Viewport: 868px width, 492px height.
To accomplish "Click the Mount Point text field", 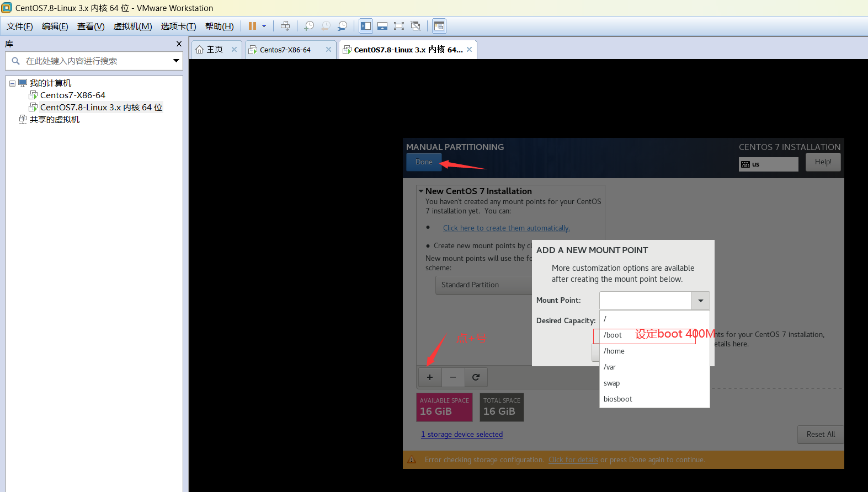I will pyautogui.click(x=645, y=301).
